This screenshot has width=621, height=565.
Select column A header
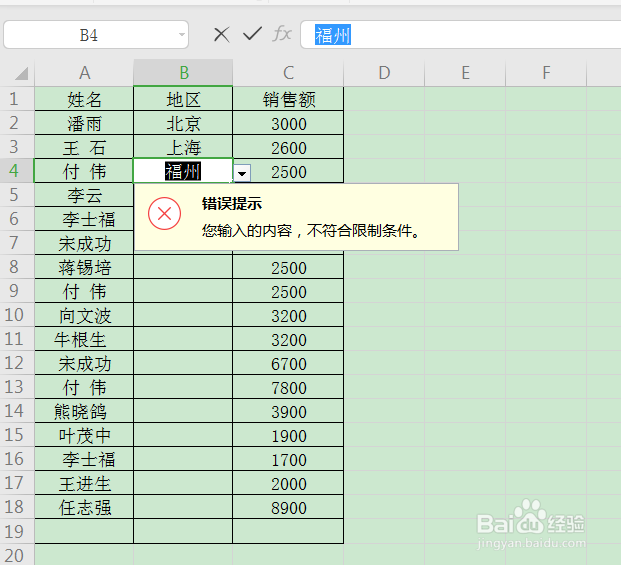pos(84,73)
